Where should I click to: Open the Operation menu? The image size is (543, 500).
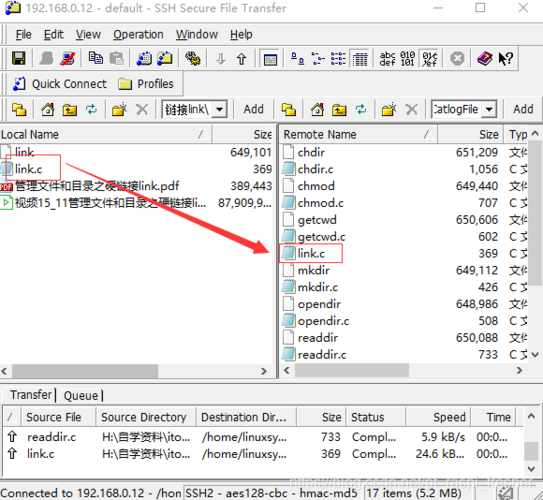coord(138,34)
